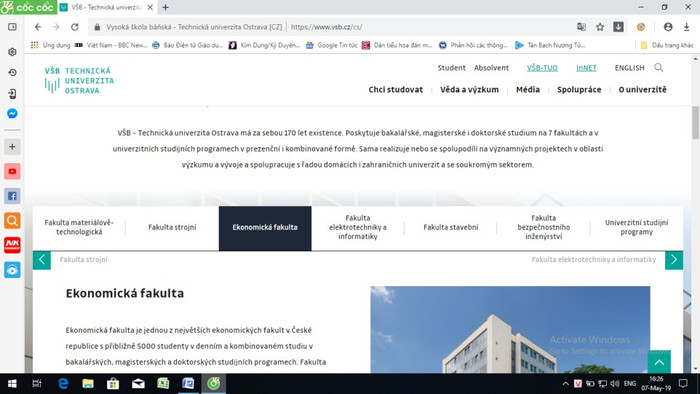Image resolution: width=700 pixels, height=394 pixels.
Task: Open YouTube from the sidebar
Action: [12, 171]
